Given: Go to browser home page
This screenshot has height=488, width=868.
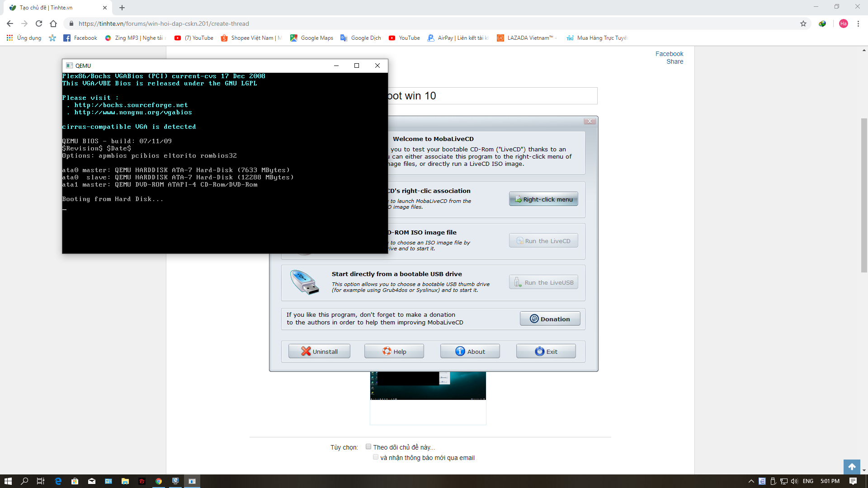Looking at the screenshot, I should pos(53,23).
